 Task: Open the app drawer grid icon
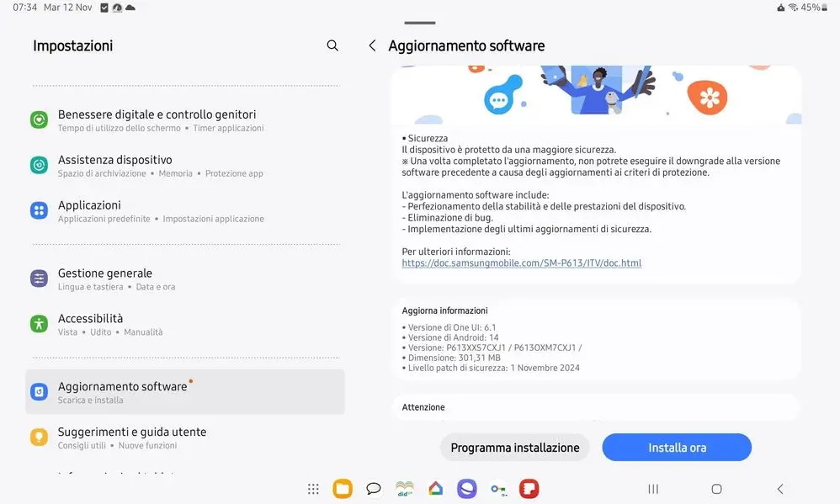coord(313,489)
